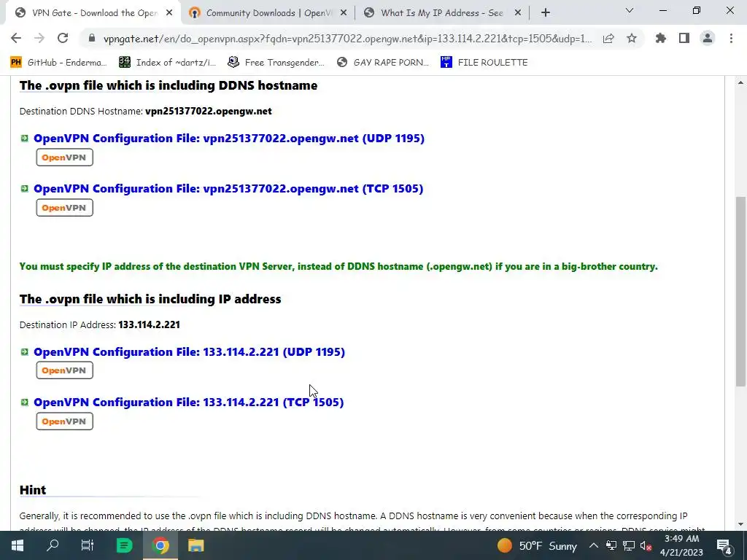Open Task View on the taskbar
Screen dimensions: 747x560
[88, 545]
